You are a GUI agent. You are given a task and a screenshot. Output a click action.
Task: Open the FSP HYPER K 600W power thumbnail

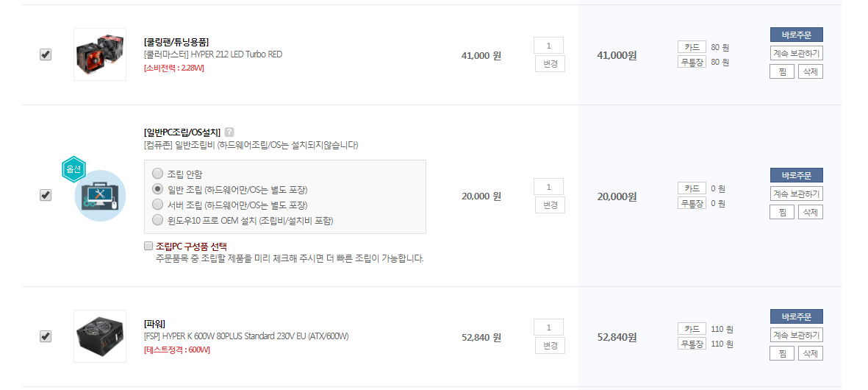coord(100,336)
